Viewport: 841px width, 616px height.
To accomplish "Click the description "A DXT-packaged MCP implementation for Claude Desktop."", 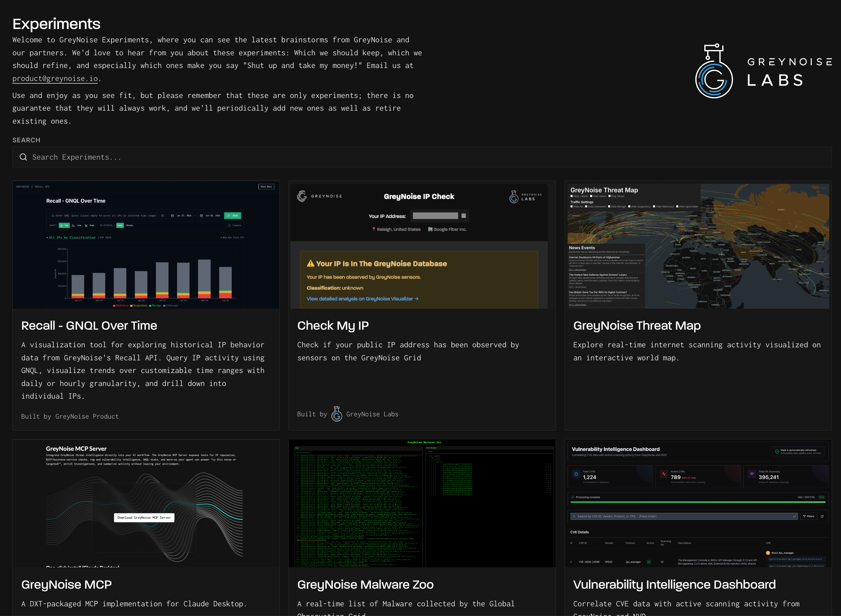I will pyautogui.click(x=134, y=604).
